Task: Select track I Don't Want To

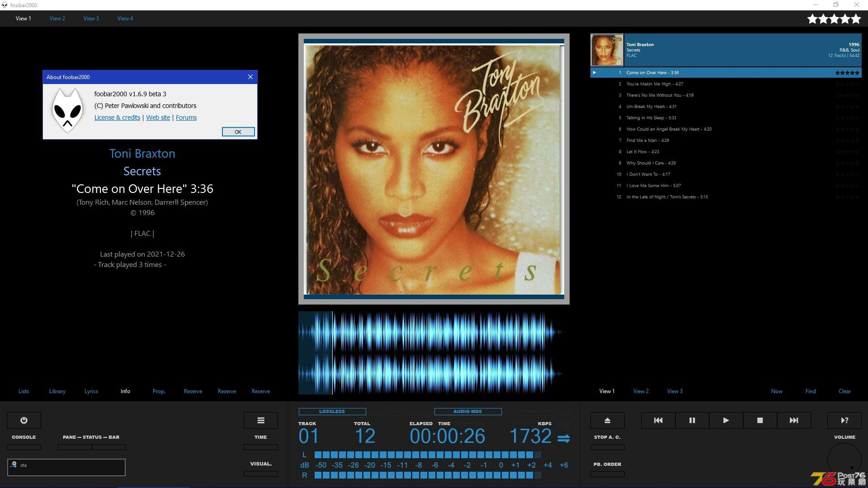Action: (726, 174)
